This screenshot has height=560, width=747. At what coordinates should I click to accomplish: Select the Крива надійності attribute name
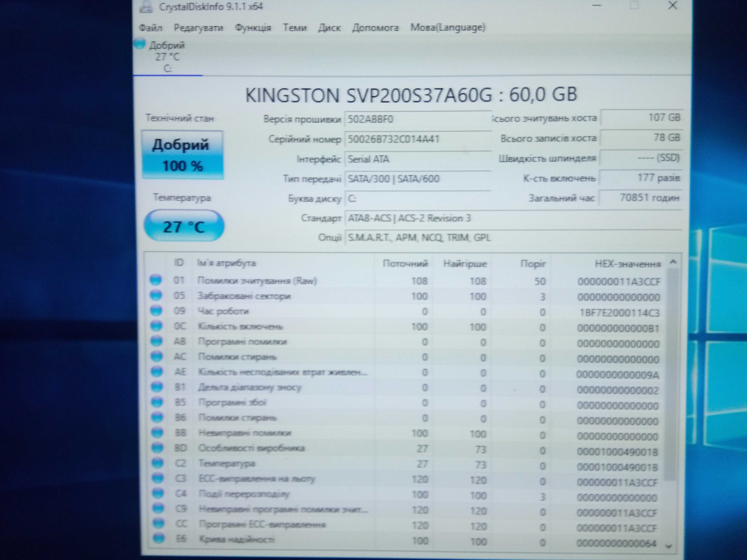237,539
